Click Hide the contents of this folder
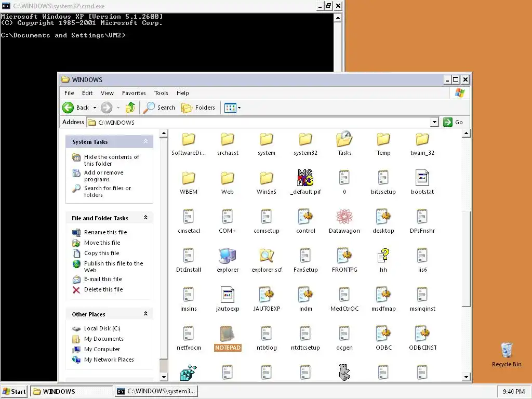This screenshot has width=532, height=399. coord(112,160)
